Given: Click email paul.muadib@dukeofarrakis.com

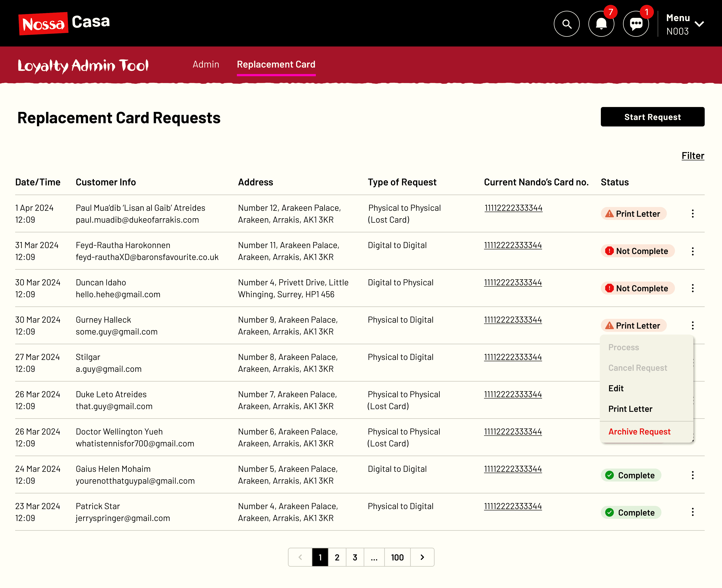Looking at the screenshot, I should (x=137, y=220).
